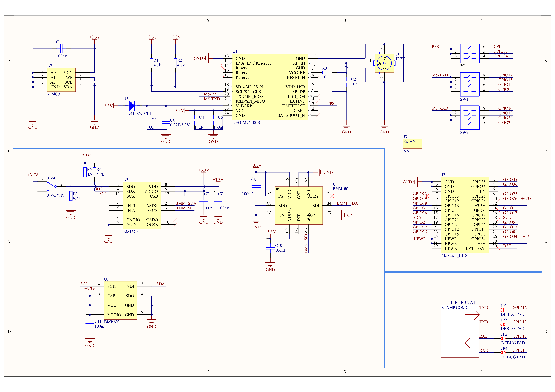Image resolution: width=555 pixels, height=392 pixels.
Task: Click the M5Stack_BUS label under J2
Action: pos(454,255)
